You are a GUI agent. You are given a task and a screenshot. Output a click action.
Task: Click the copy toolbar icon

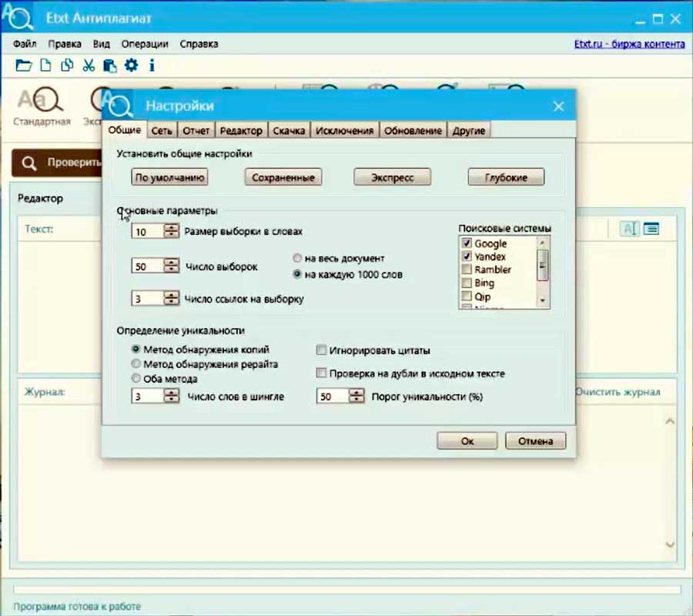pyautogui.click(x=67, y=65)
